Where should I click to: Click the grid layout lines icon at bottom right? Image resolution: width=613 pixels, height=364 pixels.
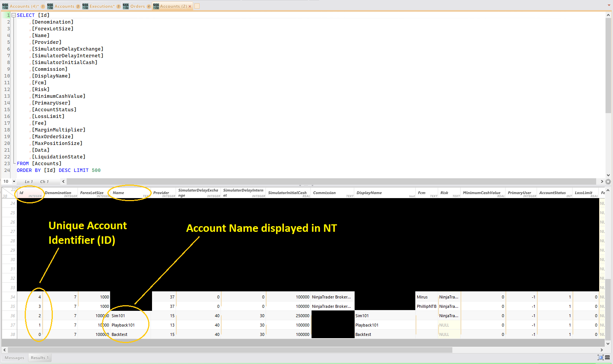point(607,358)
